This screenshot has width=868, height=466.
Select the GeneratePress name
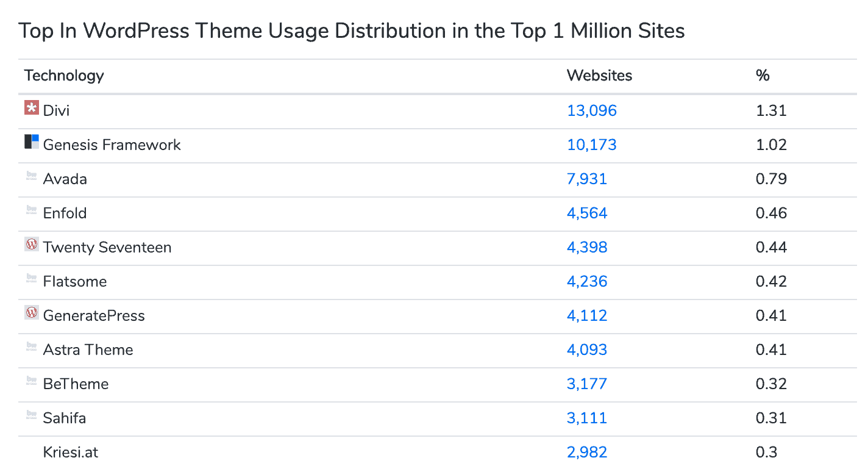[x=94, y=315]
